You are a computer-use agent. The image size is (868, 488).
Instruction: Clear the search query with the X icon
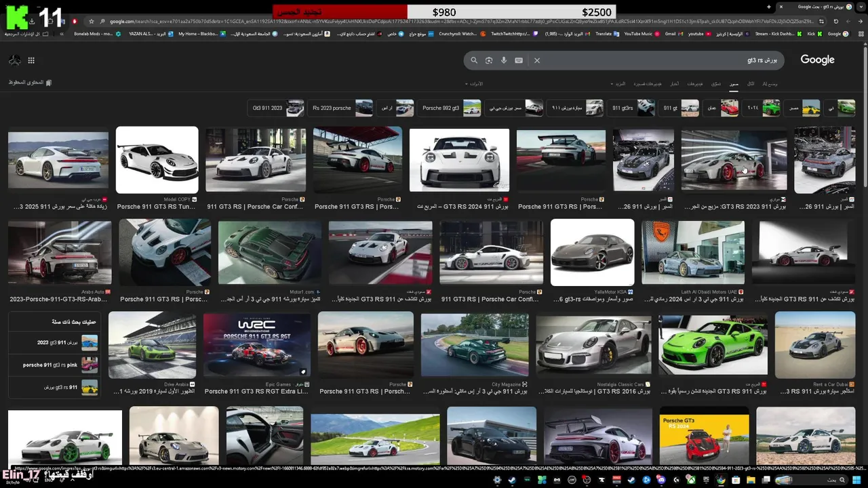click(x=536, y=60)
